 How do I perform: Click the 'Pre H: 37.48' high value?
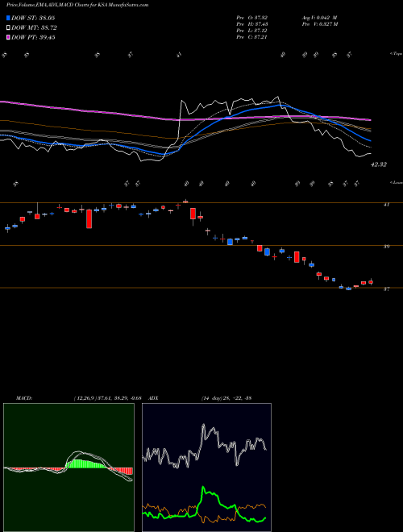coord(252,24)
